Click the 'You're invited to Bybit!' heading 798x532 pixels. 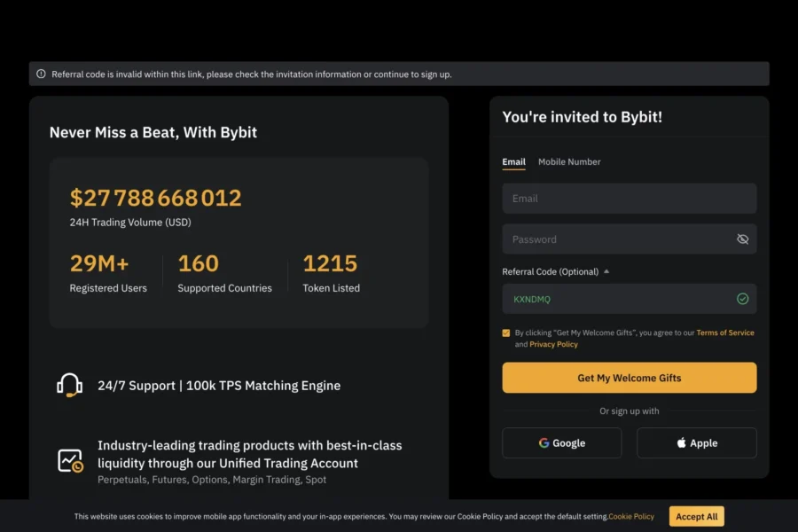(583, 117)
